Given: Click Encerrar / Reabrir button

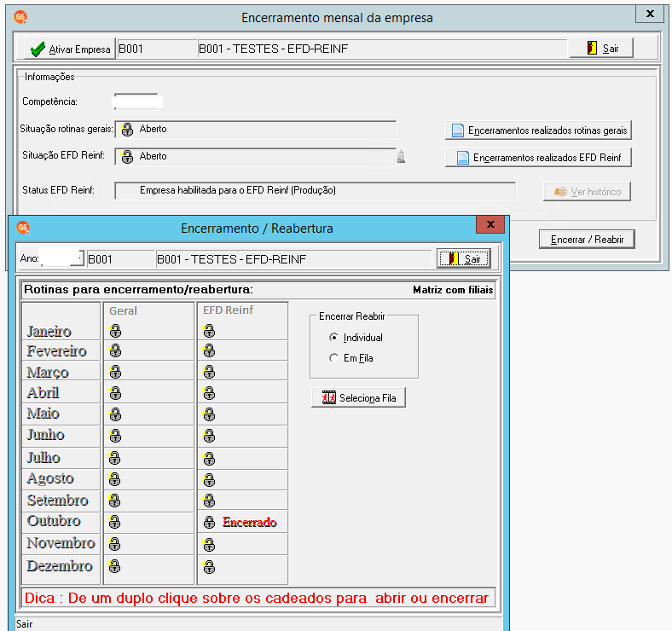Looking at the screenshot, I should coord(587,240).
